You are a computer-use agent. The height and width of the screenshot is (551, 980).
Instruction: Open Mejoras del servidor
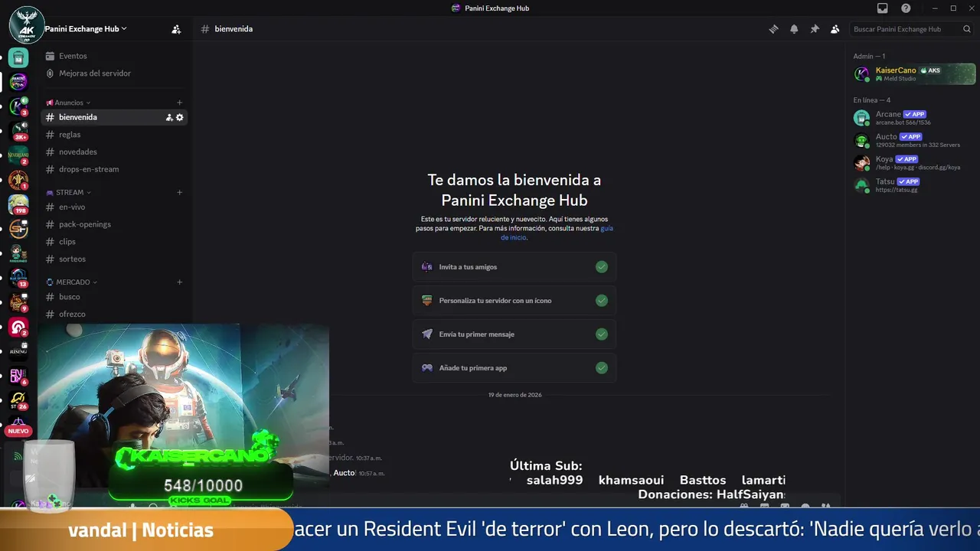[115, 73]
